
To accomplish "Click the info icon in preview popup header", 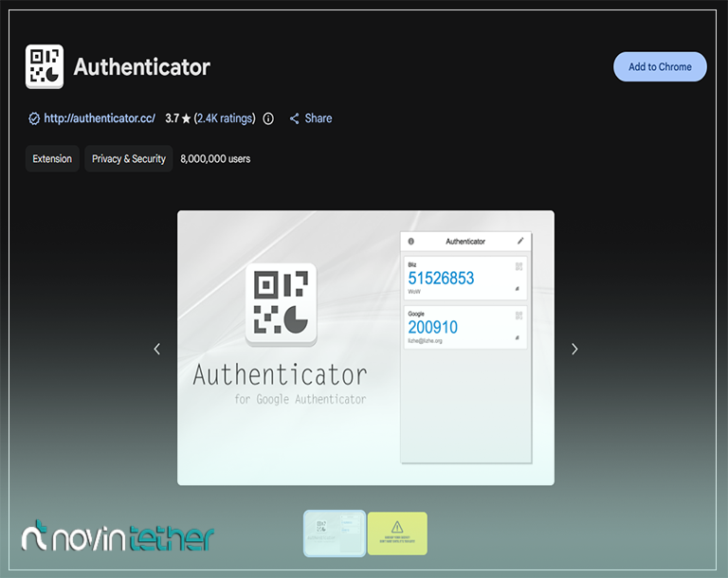I will pos(410,241).
